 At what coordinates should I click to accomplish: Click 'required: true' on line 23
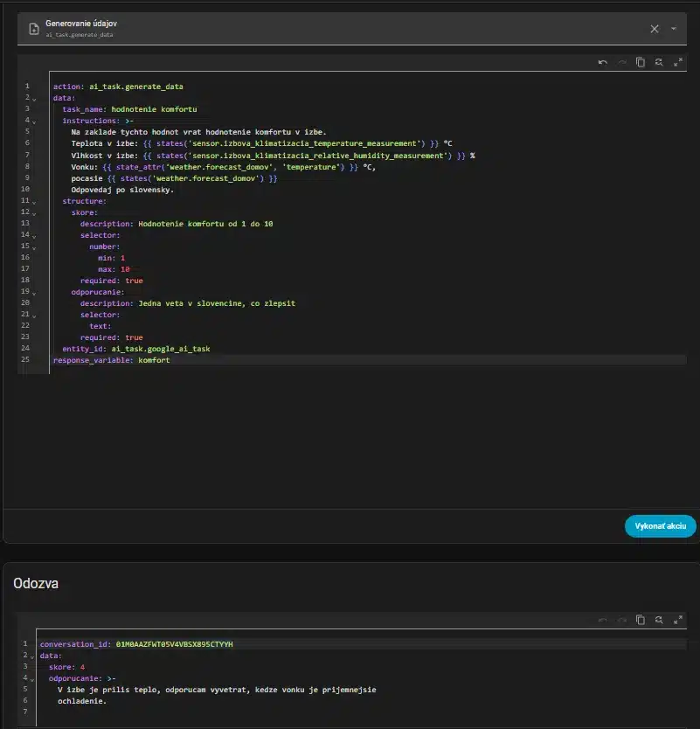pyautogui.click(x=112, y=337)
